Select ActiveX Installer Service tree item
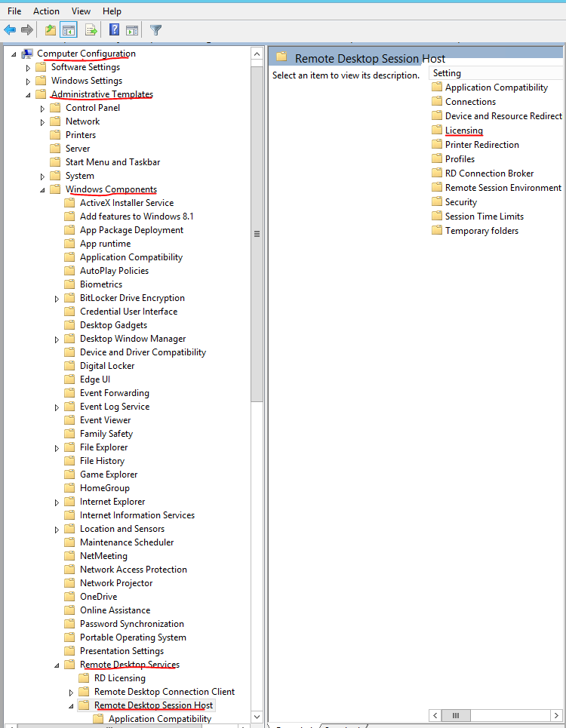The height and width of the screenshot is (728, 566). [x=127, y=202]
